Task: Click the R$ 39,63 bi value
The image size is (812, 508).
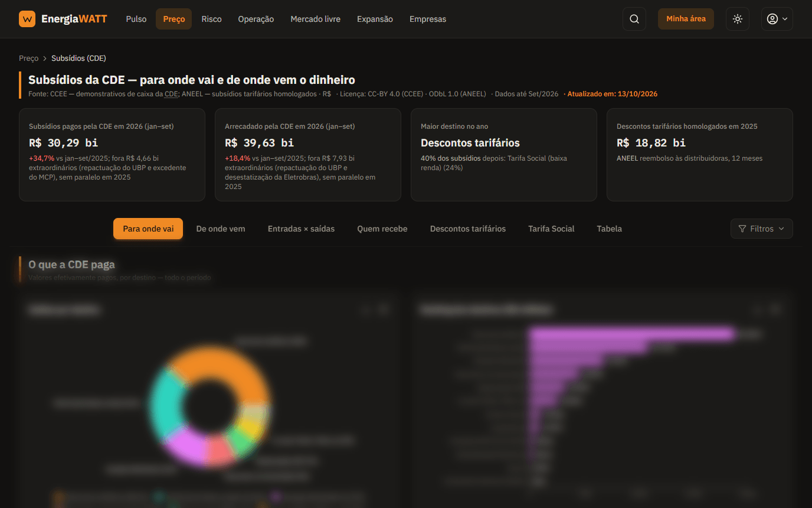Action: [259, 143]
